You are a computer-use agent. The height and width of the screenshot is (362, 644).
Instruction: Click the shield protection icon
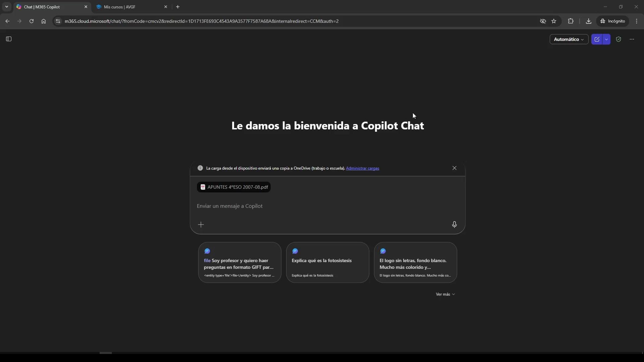click(619, 39)
